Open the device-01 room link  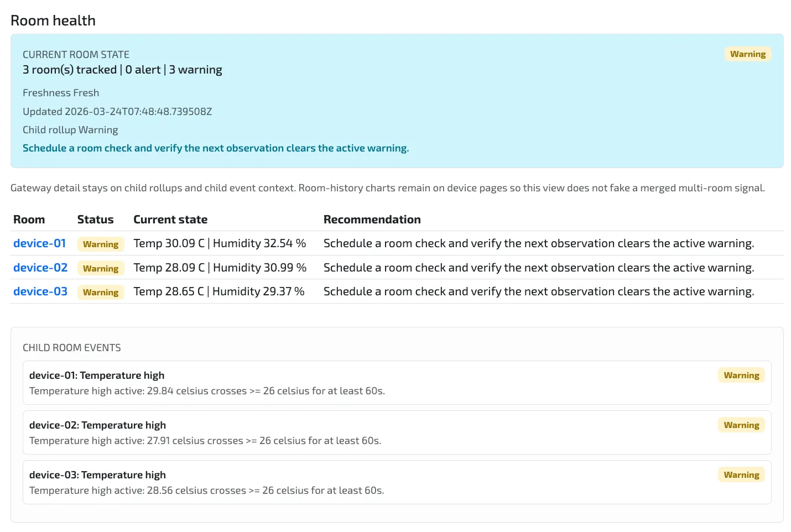click(x=39, y=243)
